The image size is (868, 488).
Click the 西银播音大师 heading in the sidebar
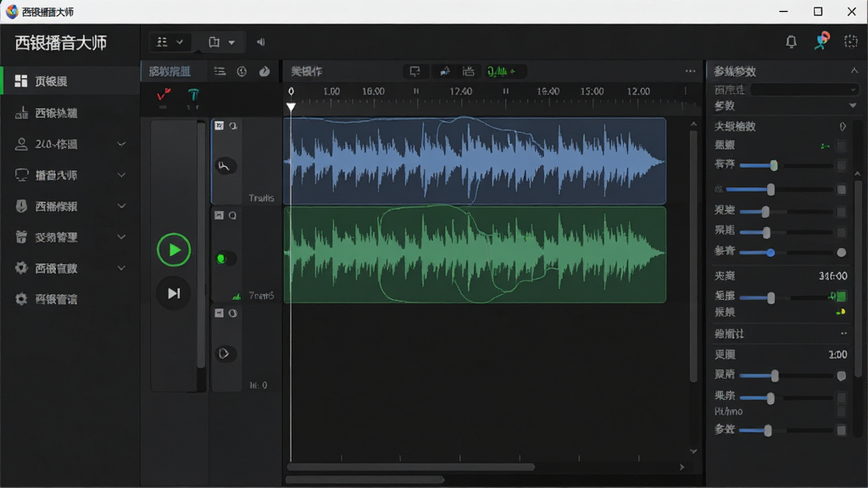(61, 42)
